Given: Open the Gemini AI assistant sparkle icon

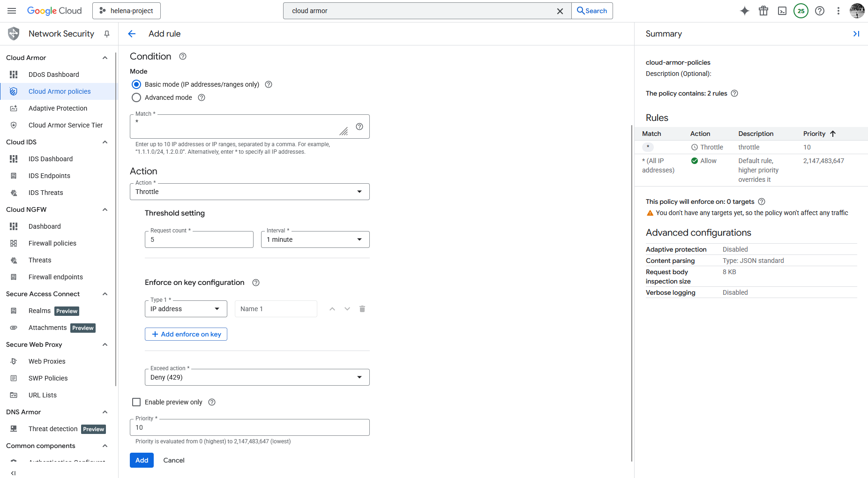Looking at the screenshot, I should (744, 11).
